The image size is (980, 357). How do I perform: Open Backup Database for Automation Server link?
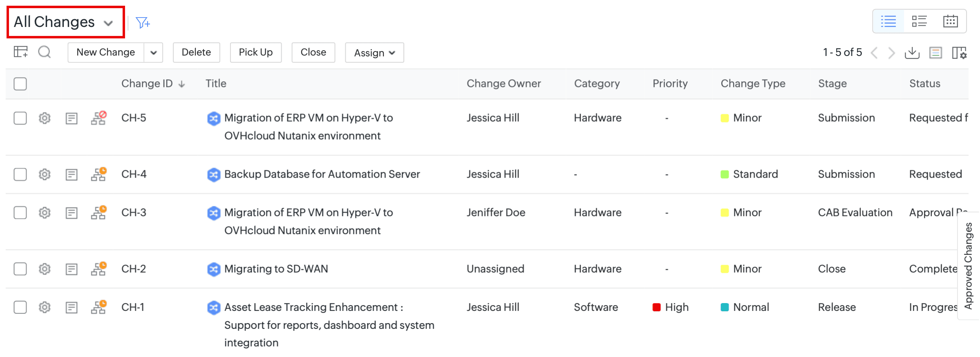pos(322,174)
